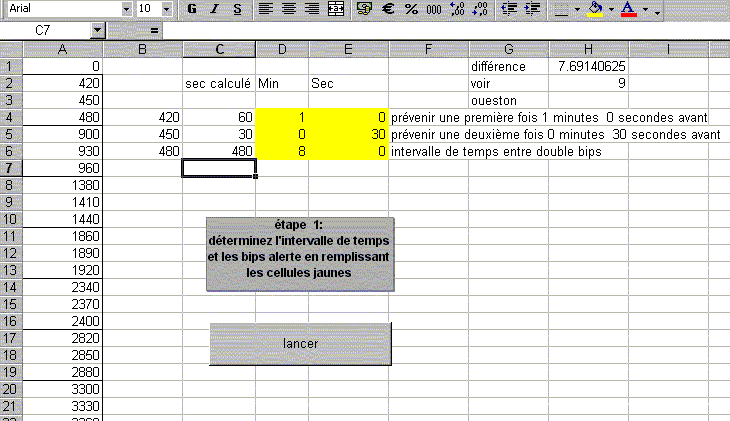Screen dimensions: 730x421
Task: Select cell C4 containing 60
Action: click(x=219, y=117)
